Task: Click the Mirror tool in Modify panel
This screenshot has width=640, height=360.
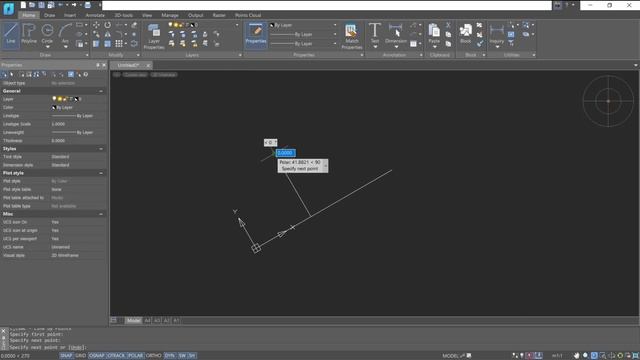Action: point(107,34)
